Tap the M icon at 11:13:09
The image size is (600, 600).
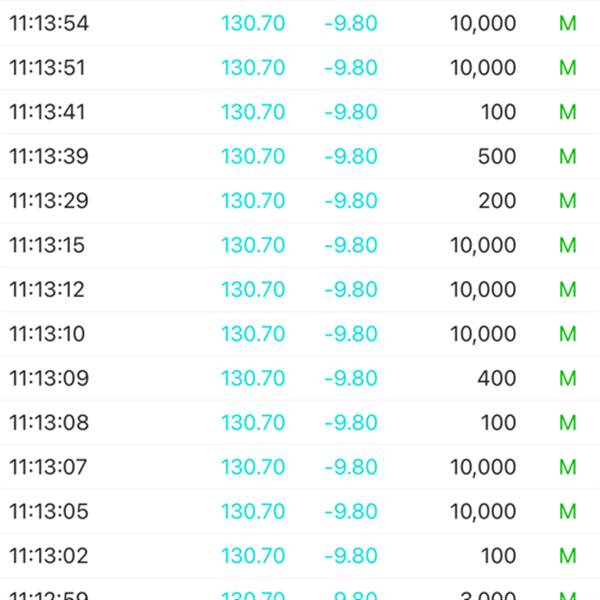click(x=567, y=378)
